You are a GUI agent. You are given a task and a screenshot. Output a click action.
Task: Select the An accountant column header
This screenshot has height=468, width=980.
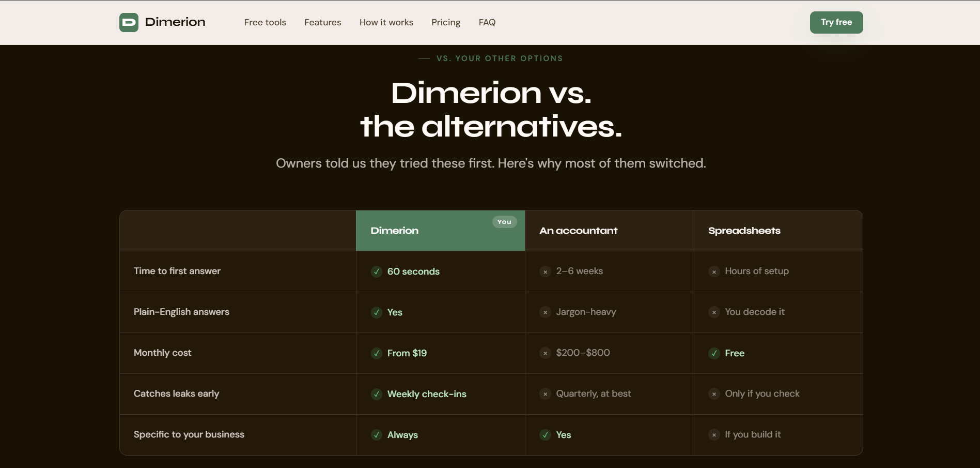pyautogui.click(x=610, y=231)
